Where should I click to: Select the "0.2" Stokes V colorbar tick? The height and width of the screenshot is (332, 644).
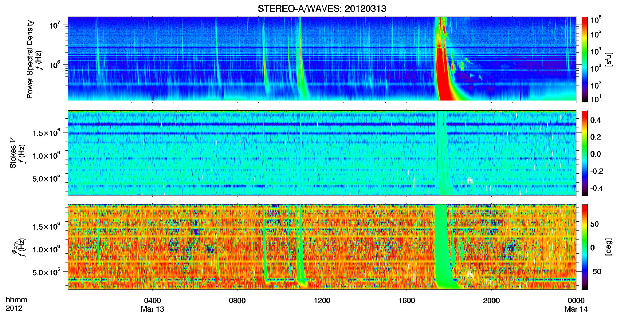[x=595, y=137]
